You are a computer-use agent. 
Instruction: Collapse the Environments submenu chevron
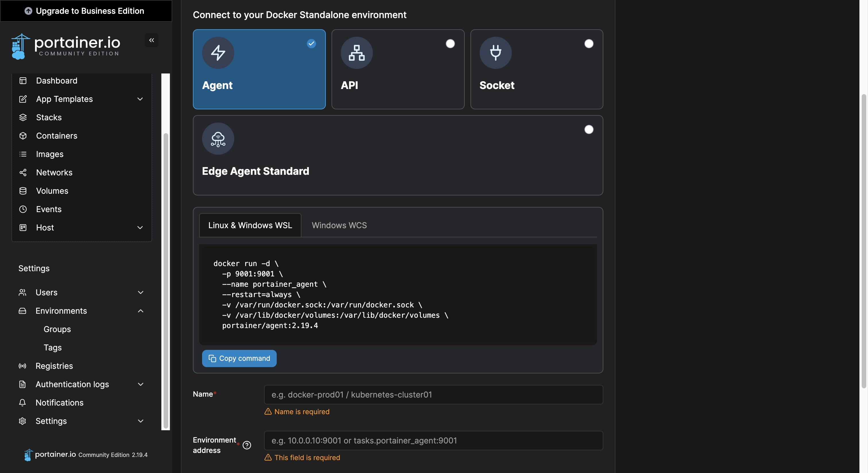click(x=141, y=311)
